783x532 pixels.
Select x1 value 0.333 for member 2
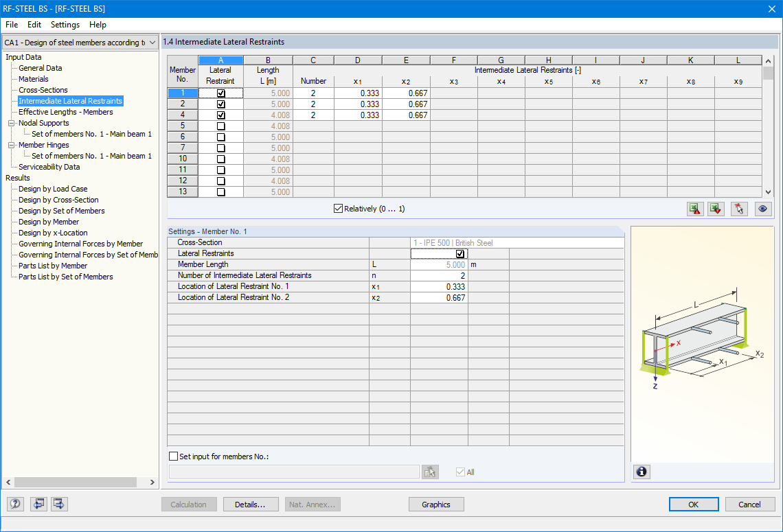[358, 104]
